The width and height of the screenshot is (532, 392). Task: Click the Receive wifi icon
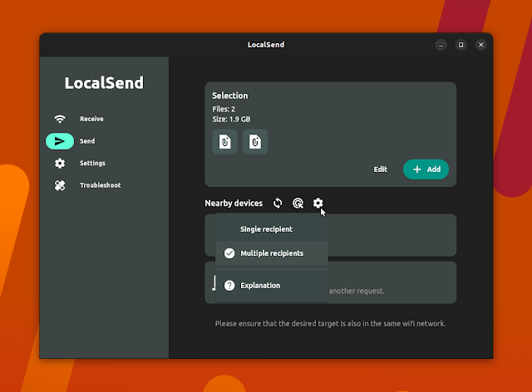coord(60,119)
